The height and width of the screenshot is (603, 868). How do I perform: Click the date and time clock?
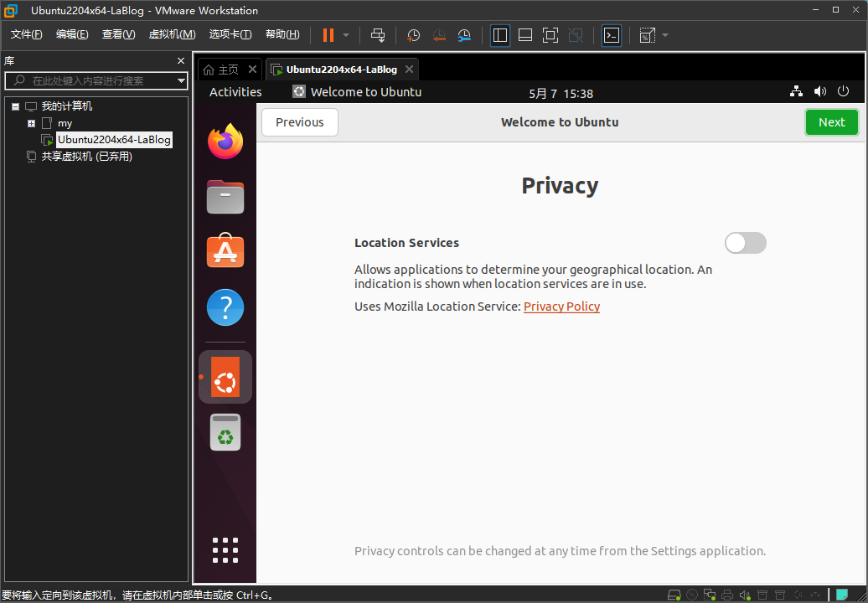click(561, 94)
